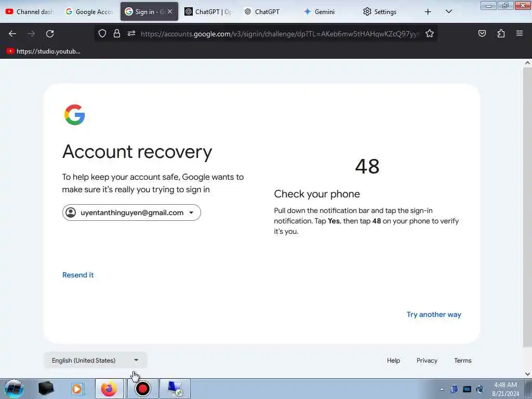532x399 pixels.
Task: Click the verification number 48
Action: [367, 167]
